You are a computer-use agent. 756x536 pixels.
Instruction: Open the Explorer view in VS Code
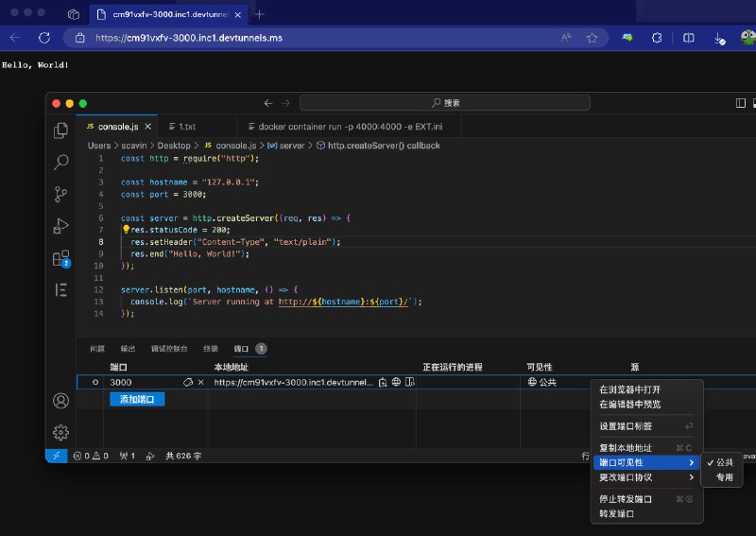pos(60,130)
